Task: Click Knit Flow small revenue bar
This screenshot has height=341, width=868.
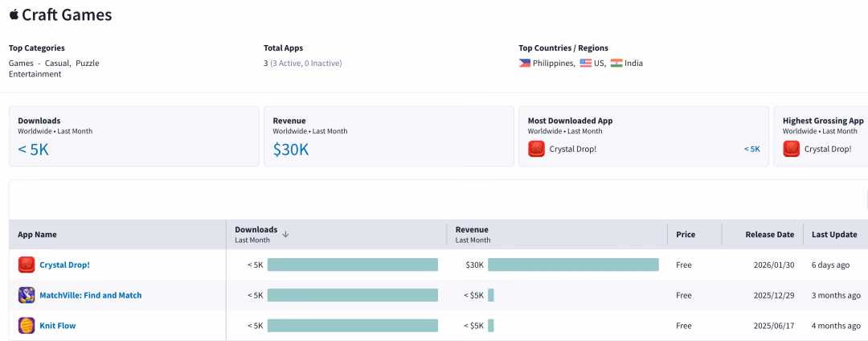Action: tap(490, 326)
